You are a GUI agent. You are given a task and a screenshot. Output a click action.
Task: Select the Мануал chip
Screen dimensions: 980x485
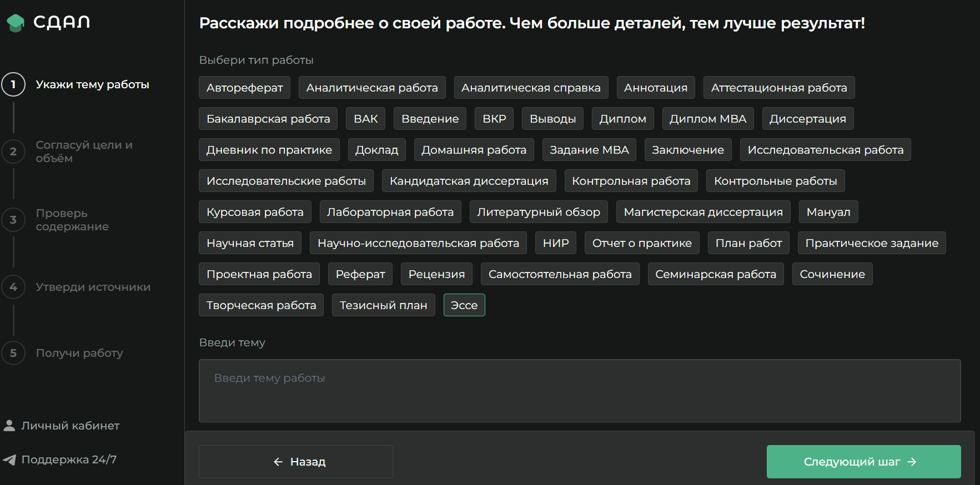(828, 212)
